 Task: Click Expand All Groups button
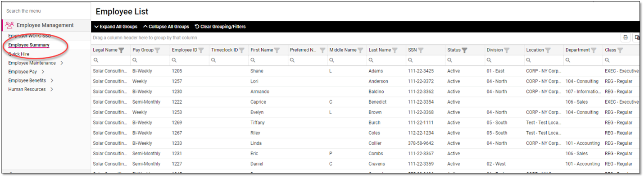coord(116,27)
